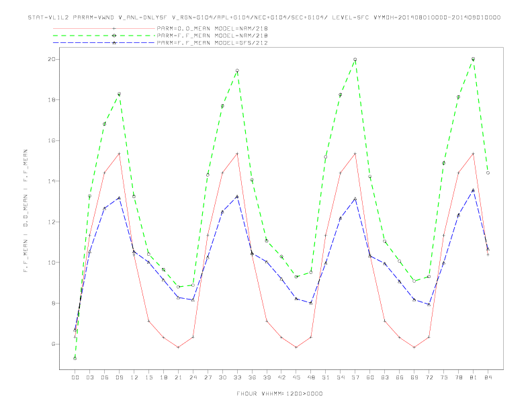This screenshot has height=411, width=532.
Task: Click x-axis tick label 69
Action: [414, 377]
